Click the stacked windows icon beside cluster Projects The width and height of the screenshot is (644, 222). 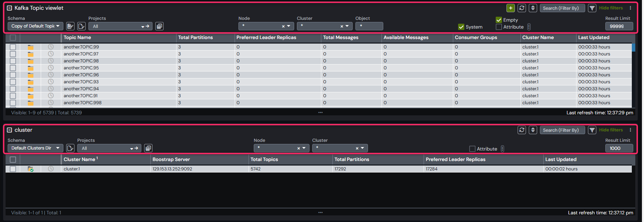click(x=148, y=148)
